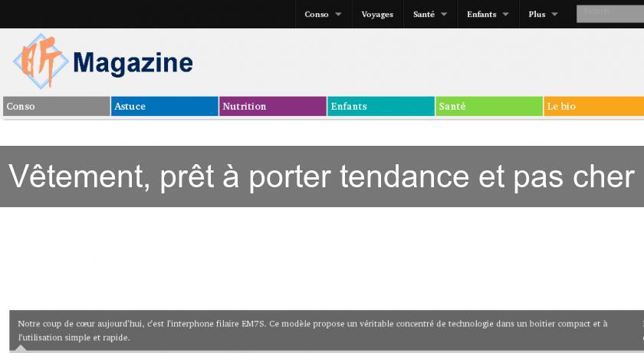Open Conso in the top black menu
Image resolution: width=644 pixels, height=353 pixels.
pos(317,15)
